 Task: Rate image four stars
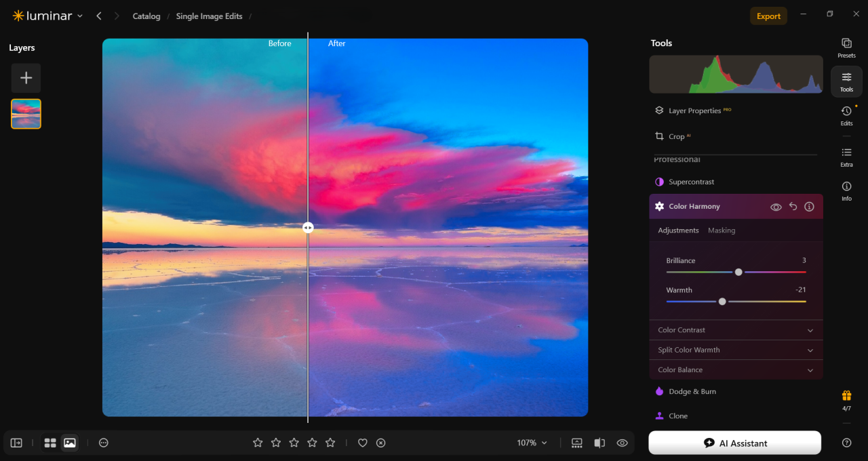coord(312,443)
